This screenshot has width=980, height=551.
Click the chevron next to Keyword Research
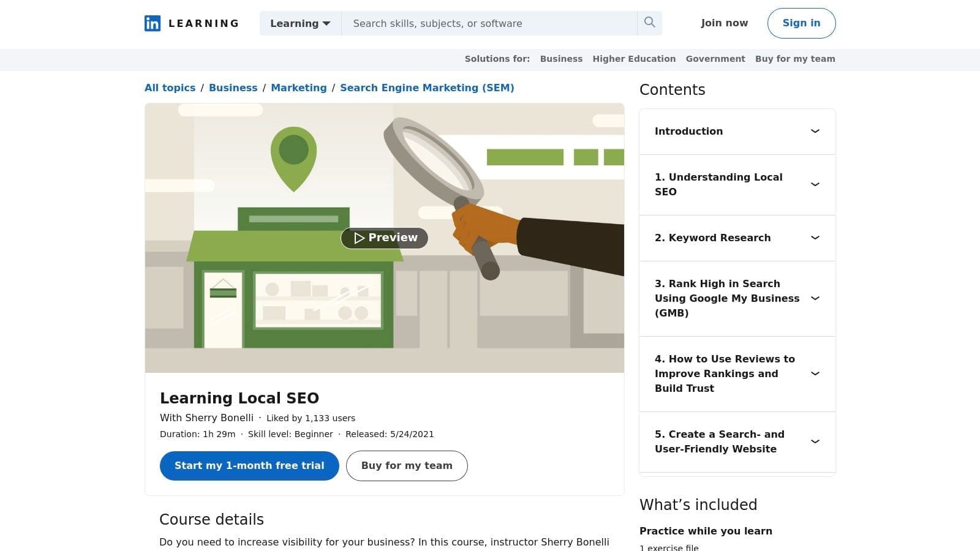[815, 238]
